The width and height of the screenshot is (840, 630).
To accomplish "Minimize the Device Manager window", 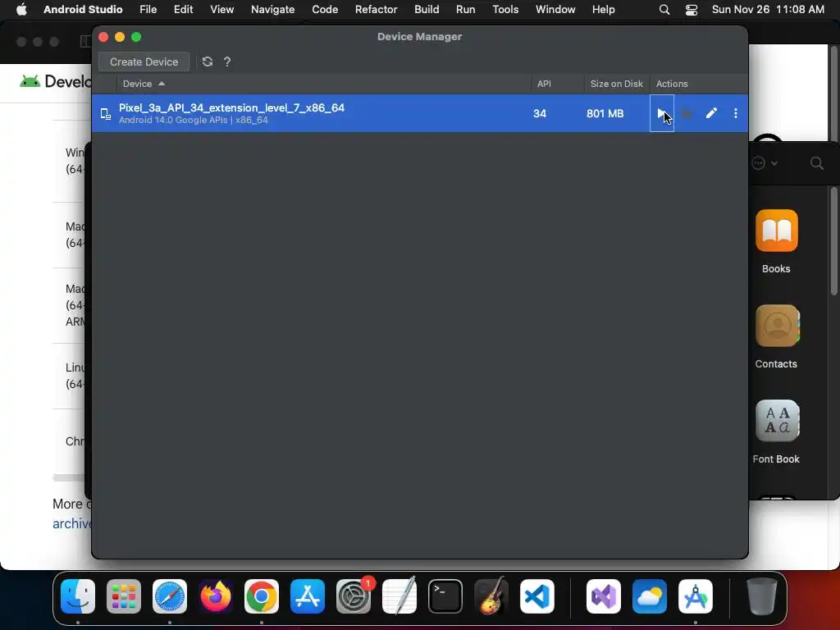I will tap(120, 37).
